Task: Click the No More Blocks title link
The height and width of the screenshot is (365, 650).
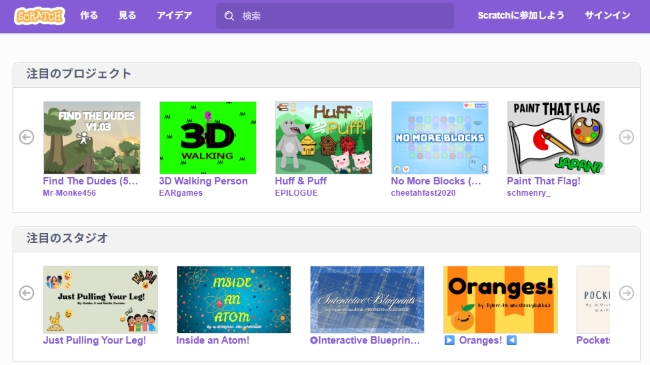Action: point(436,181)
